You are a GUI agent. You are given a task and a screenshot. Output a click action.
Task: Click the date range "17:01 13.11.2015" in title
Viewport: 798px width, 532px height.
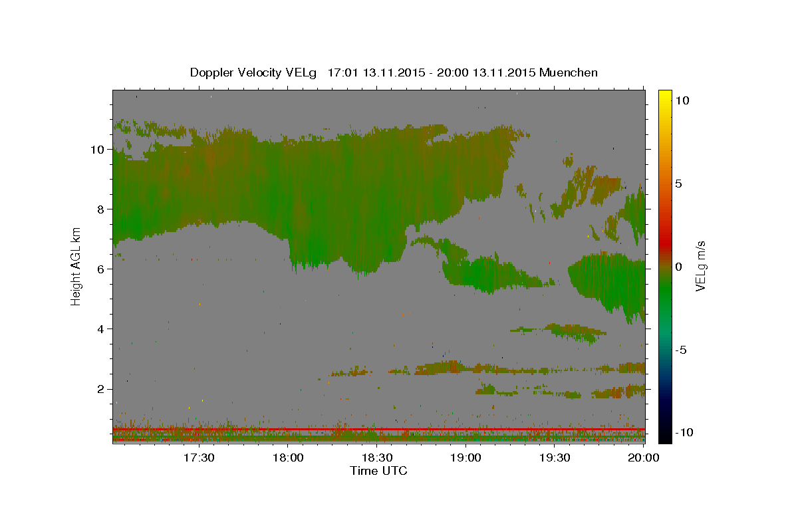tap(375, 72)
